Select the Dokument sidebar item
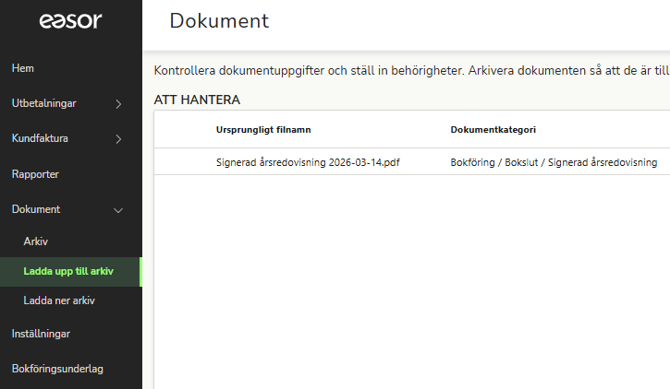This screenshot has width=670, height=389. click(36, 209)
